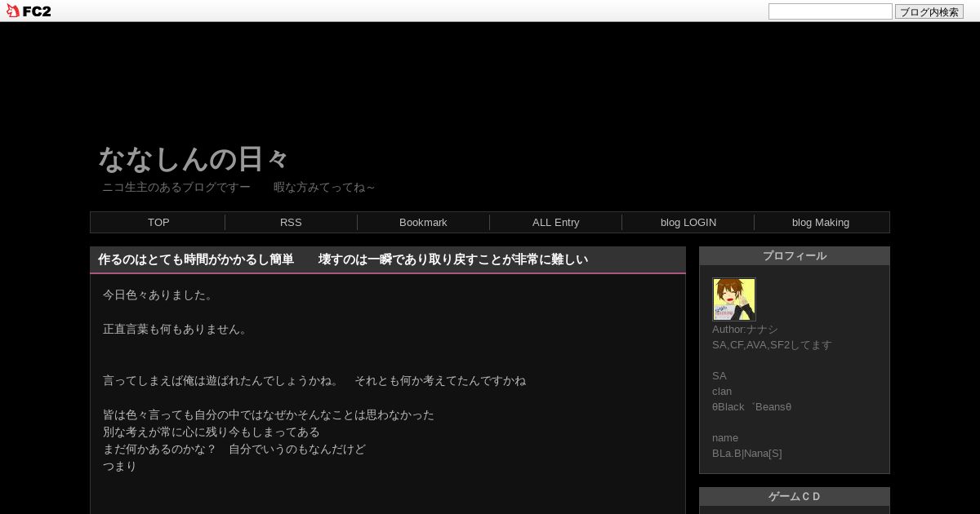Click blog LOGIN in navigation
This screenshot has width=980, height=514.
click(688, 223)
